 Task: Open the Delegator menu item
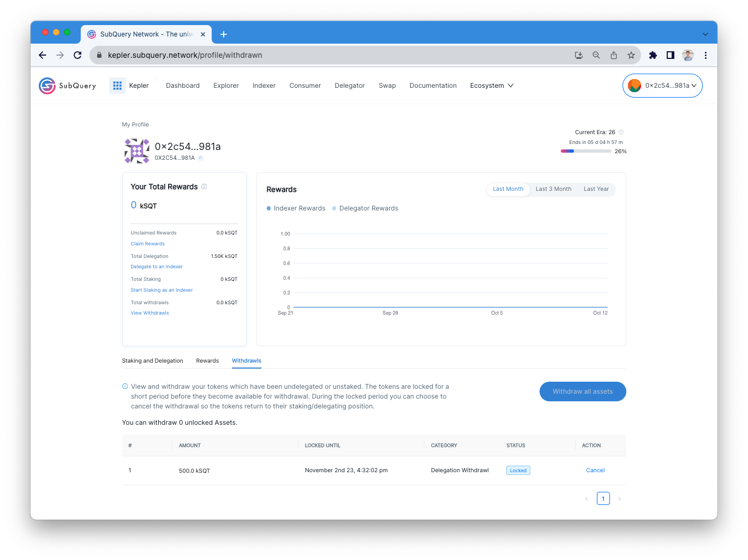point(350,86)
